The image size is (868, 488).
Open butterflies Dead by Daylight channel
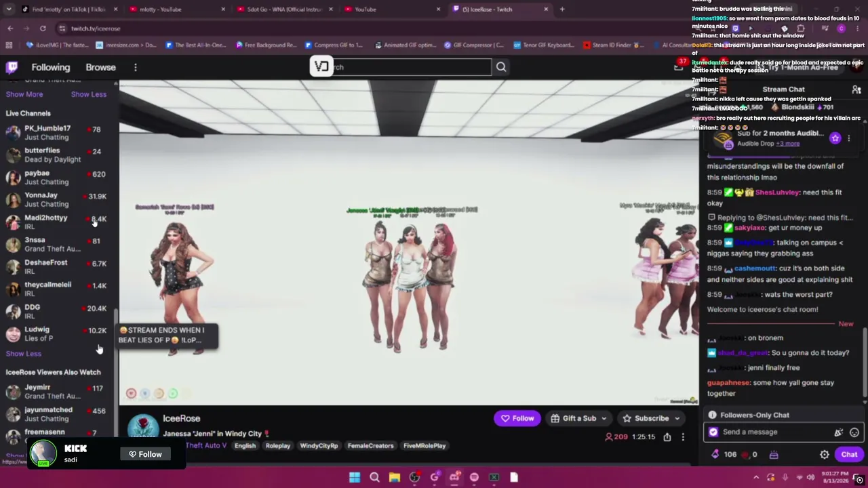coord(59,155)
